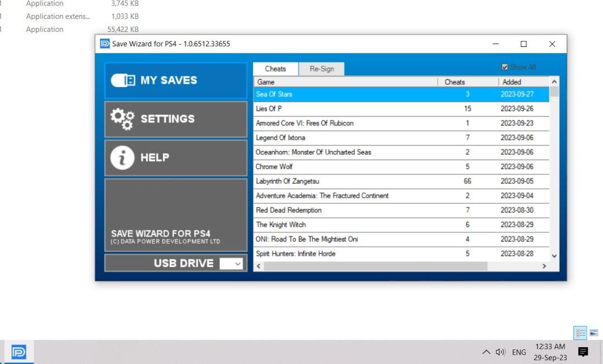Viewport: 603px width, 364px height.
Task: Click 3,745 KB size in Explorer window
Action: (x=125, y=3)
